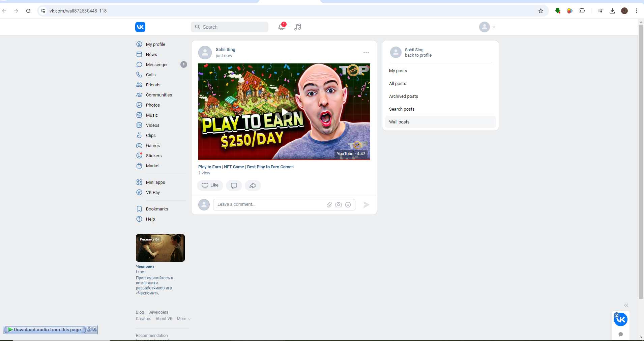Open the post's three-dot options menu

click(366, 53)
